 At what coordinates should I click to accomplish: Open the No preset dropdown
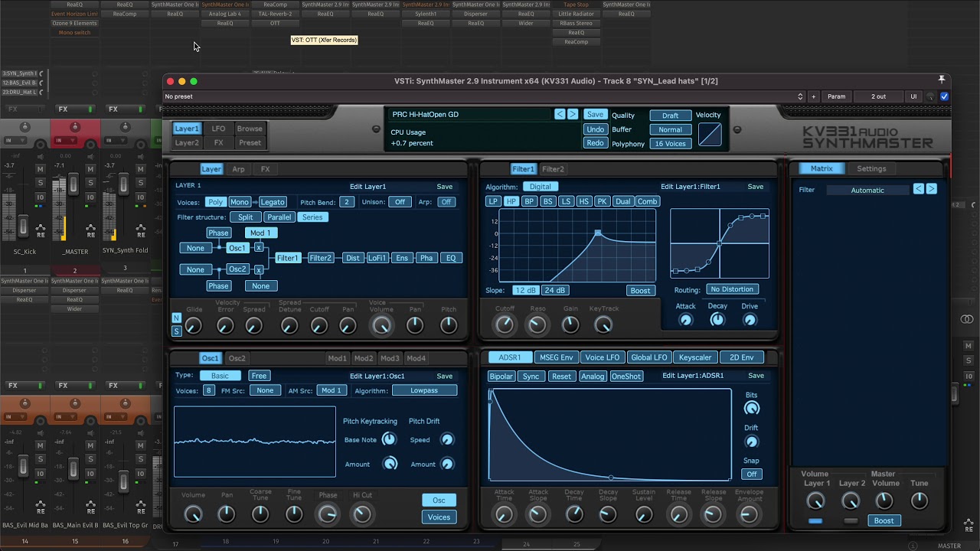click(x=484, y=96)
